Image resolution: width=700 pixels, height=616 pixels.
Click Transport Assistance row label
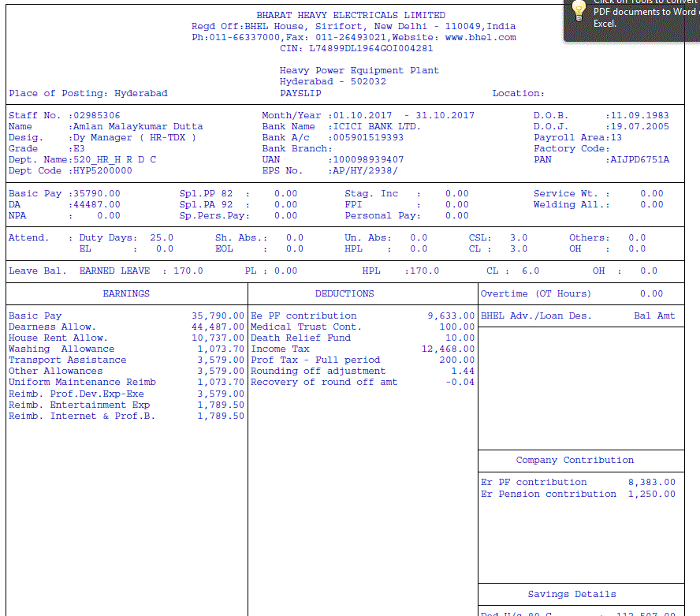pyautogui.click(x=68, y=360)
